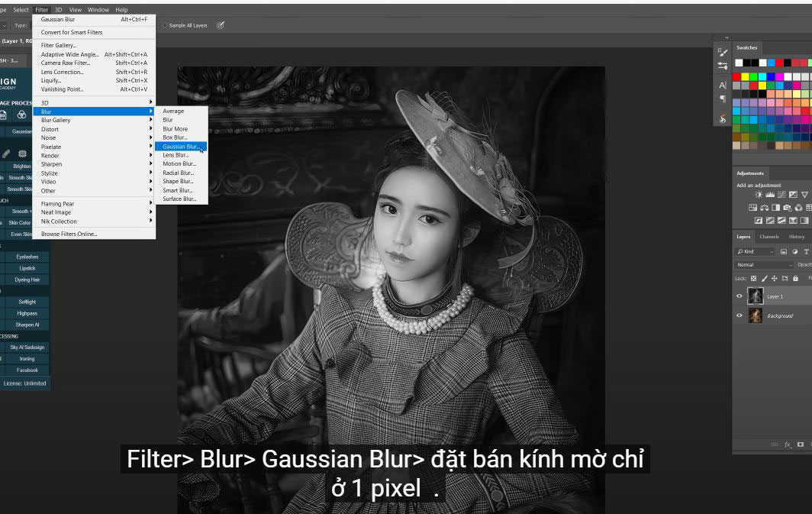Expand the Noise submenu
812x514 pixels.
[x=94, y=137]
